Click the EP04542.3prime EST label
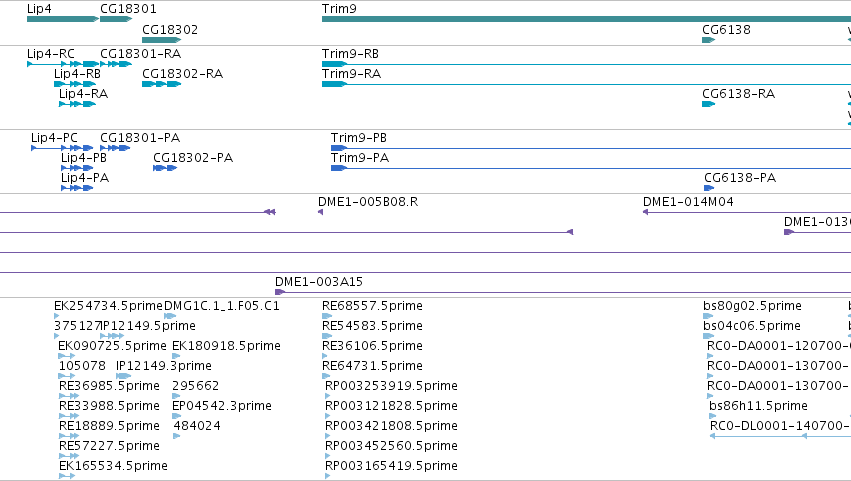 (x=222, y=407)
